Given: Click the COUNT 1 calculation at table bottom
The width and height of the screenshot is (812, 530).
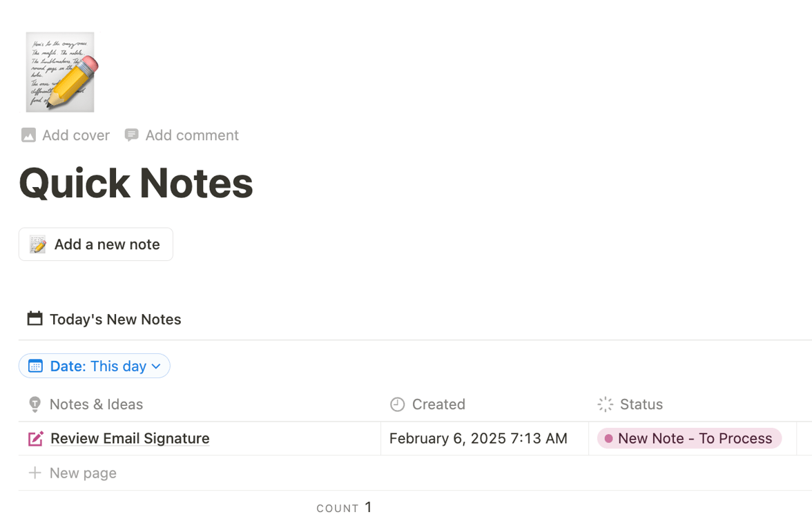Looking at the screenshot, I should point(345,508).
